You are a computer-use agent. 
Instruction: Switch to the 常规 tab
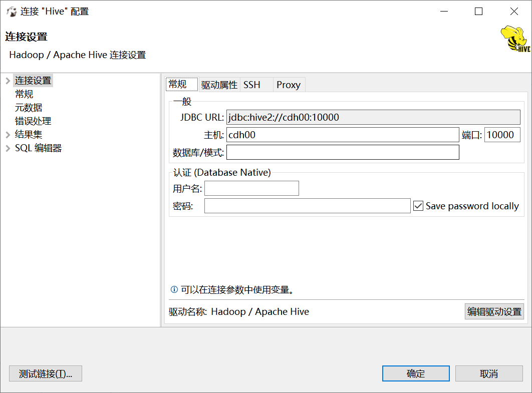(x=181, y=85)
